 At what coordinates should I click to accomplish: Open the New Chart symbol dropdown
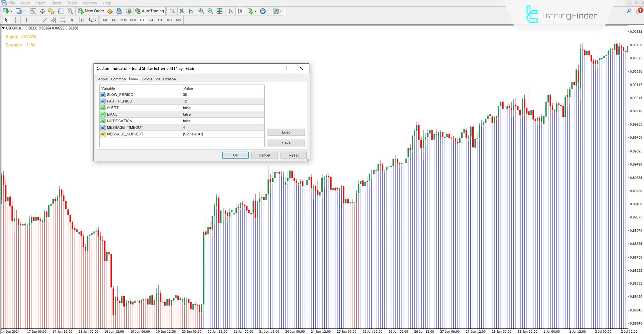point(256,11)
